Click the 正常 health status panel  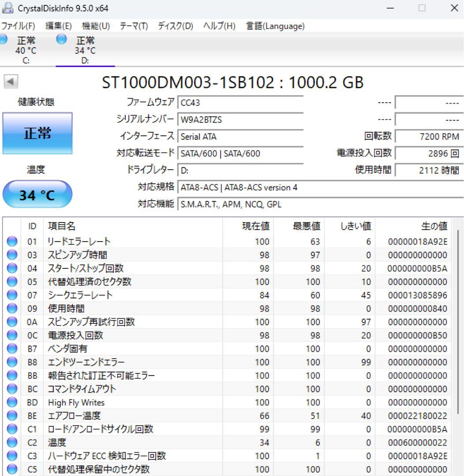[x=37, y=133]
